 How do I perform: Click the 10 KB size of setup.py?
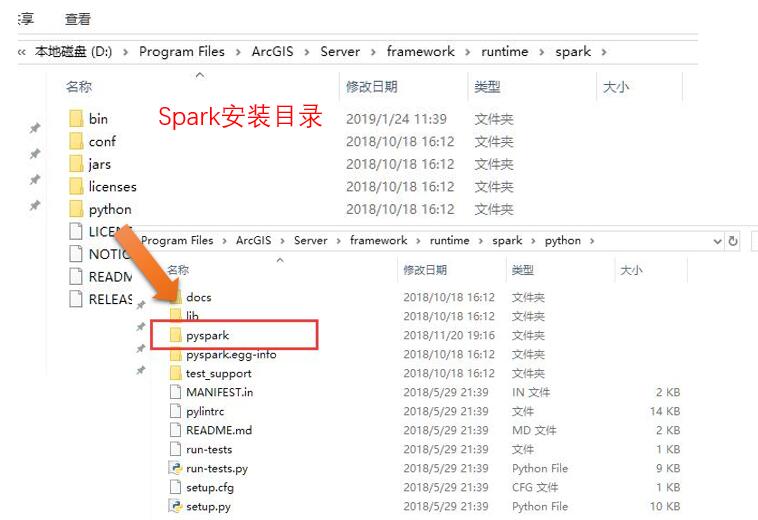[x=665, y=506]
